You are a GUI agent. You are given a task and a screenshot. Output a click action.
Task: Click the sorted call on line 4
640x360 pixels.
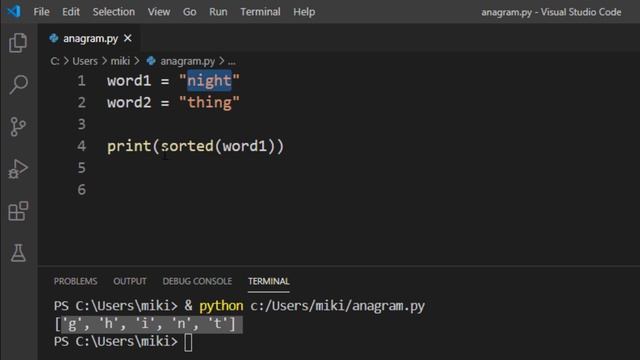(187, 146)
